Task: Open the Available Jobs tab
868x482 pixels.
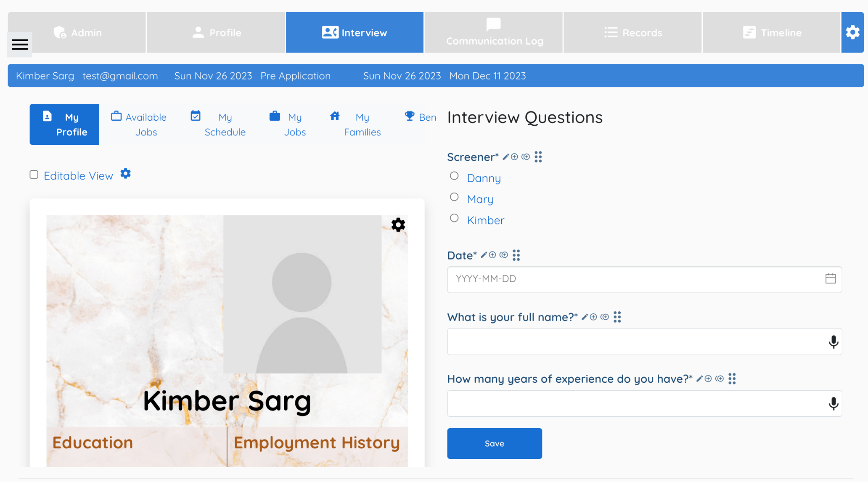Action: (139, 124)
